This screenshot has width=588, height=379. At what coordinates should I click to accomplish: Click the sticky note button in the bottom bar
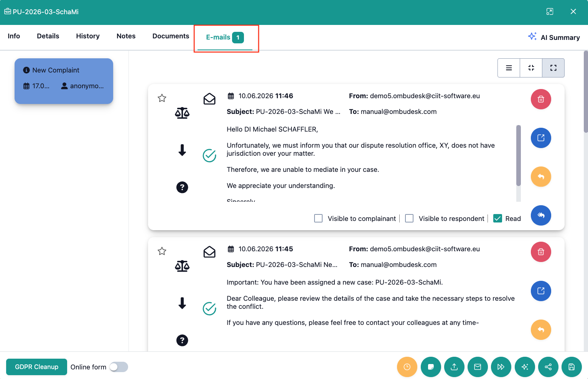(x=431, y=367)
